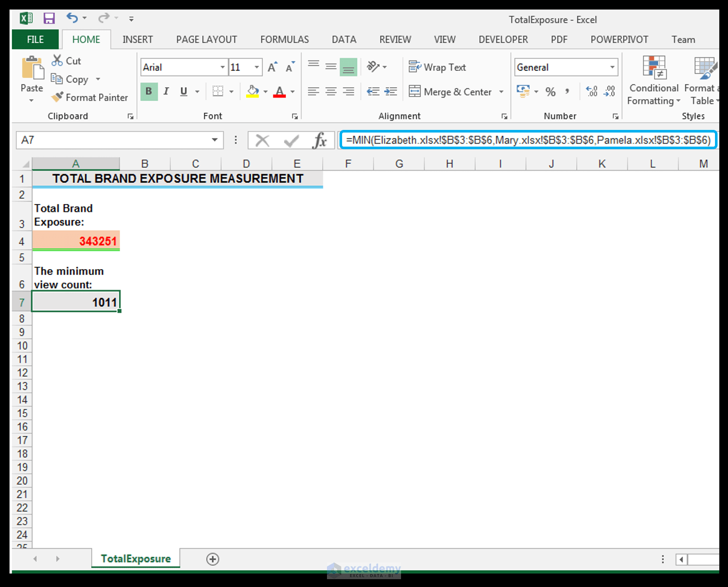Add a new worksheet
The height and width of the screenshot is (587, 728).
point(212,559)
